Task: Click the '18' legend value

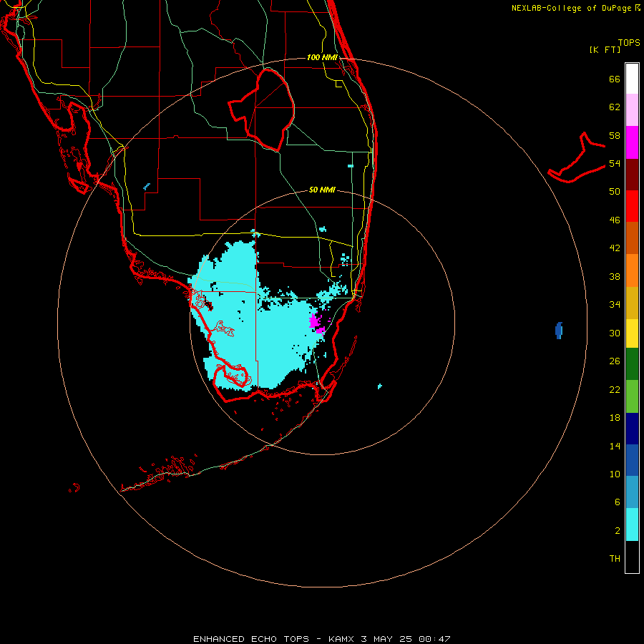Action: tap(615, 418)
